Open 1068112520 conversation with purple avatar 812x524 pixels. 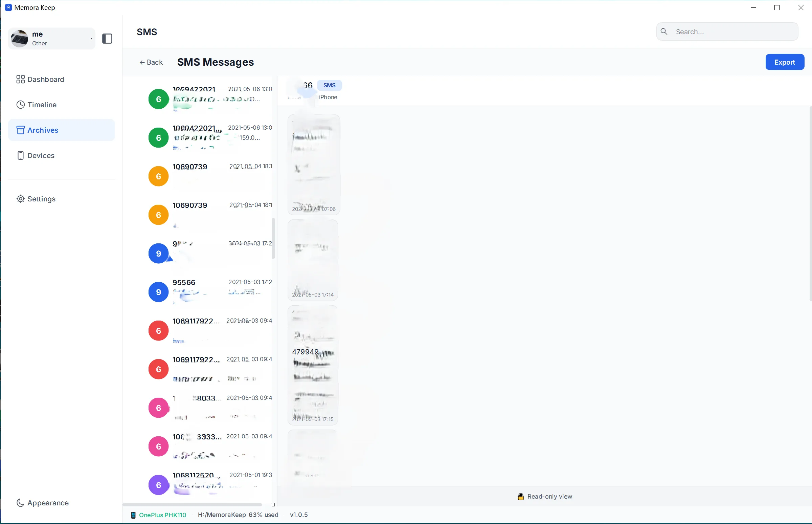(208, 485)
